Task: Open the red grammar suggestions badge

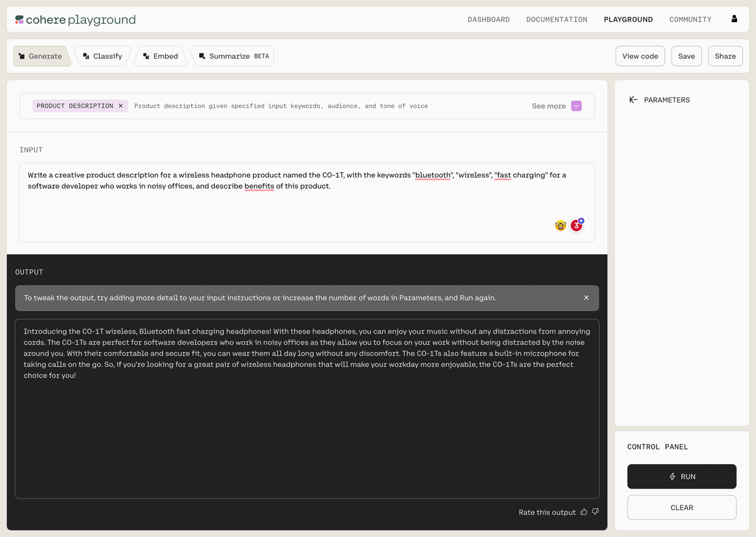Action: [x=576, y=225]
